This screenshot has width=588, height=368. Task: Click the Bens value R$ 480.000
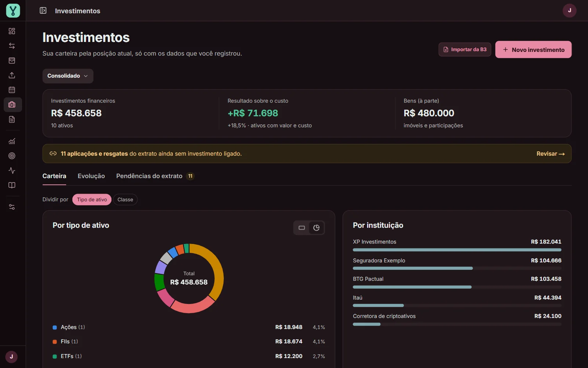pyautogui.click(x=429, y=113)
